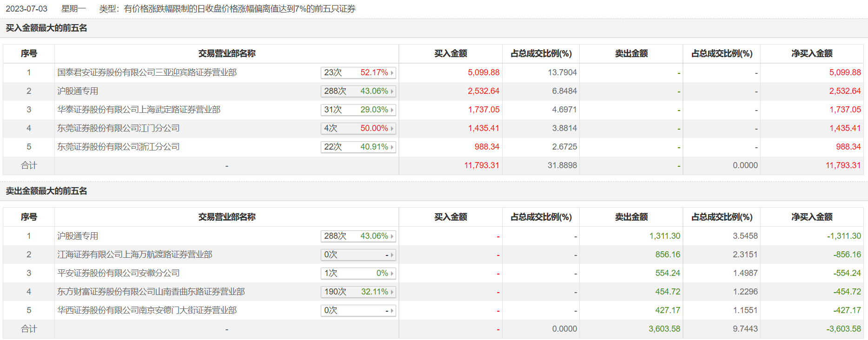
Task: Select sell amount 1,311.30 for 沪股通专用
Action: [665, 236]
